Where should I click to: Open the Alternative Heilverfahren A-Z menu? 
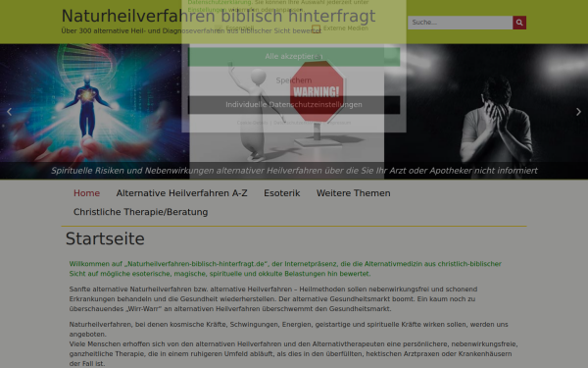181,193
